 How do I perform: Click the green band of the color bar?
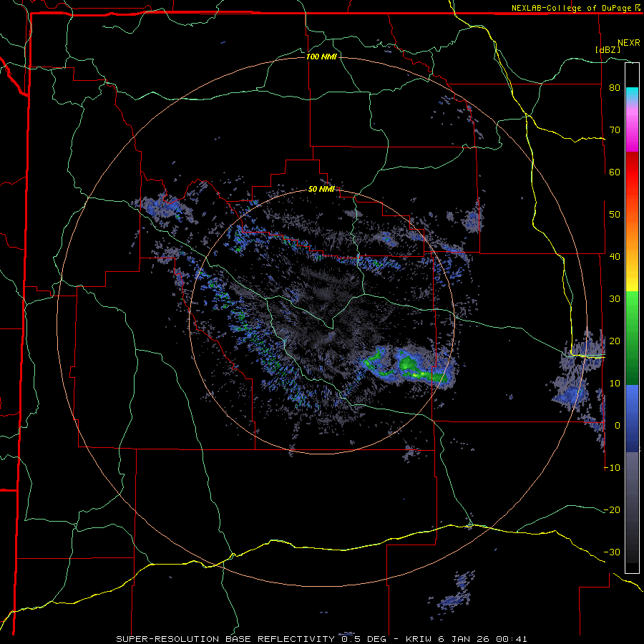coord(632,338)
